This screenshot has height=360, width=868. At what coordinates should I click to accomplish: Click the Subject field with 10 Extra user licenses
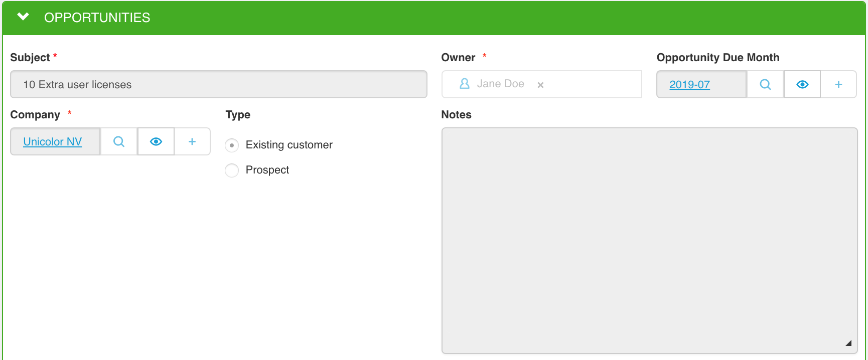[219, 84]
